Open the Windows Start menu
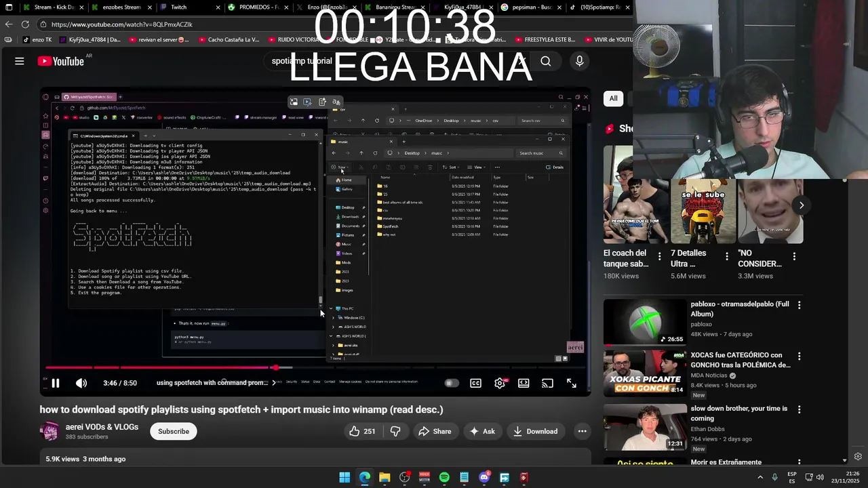 [344, 477]
